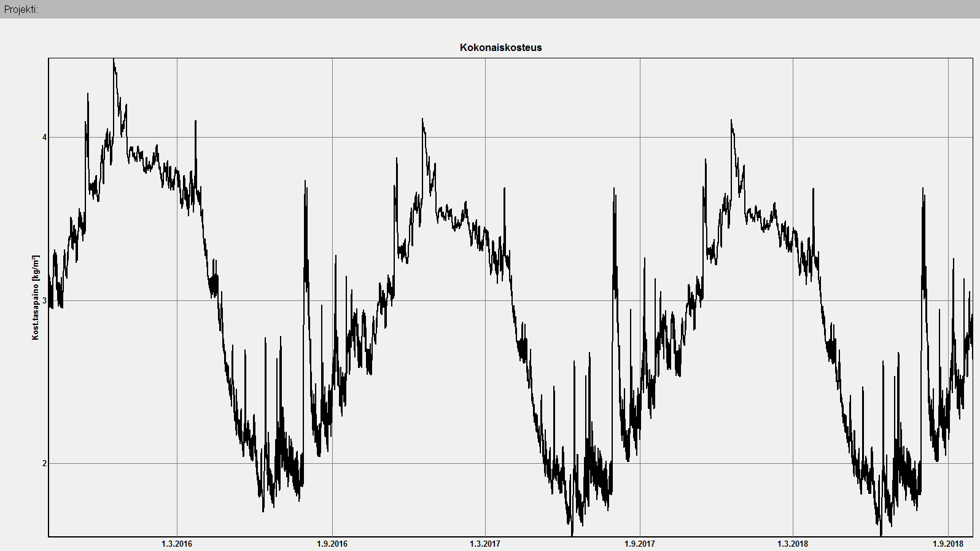Click the "Projekti:" label in top bar

coord(21,9)
